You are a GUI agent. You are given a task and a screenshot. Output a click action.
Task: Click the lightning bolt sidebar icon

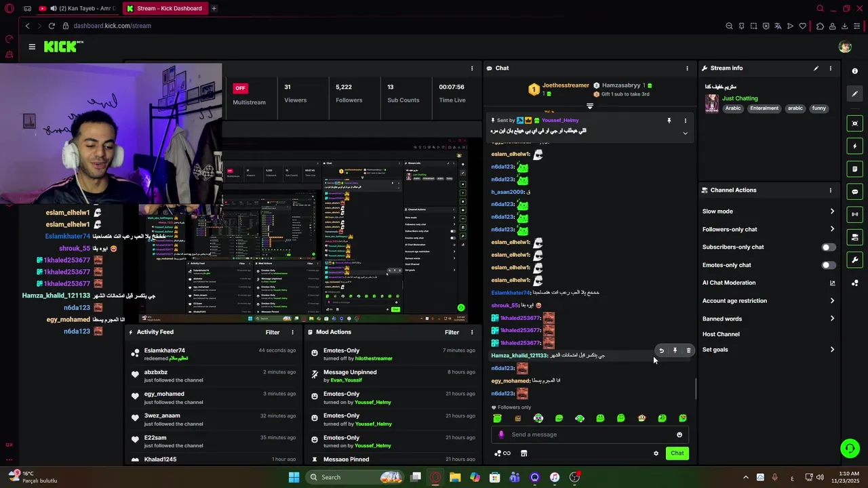pyautogui.click(x=854, y=146)
